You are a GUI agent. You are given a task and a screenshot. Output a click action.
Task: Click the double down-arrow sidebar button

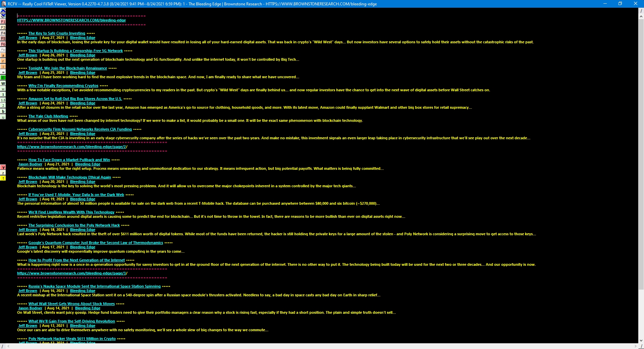point(3,16)
